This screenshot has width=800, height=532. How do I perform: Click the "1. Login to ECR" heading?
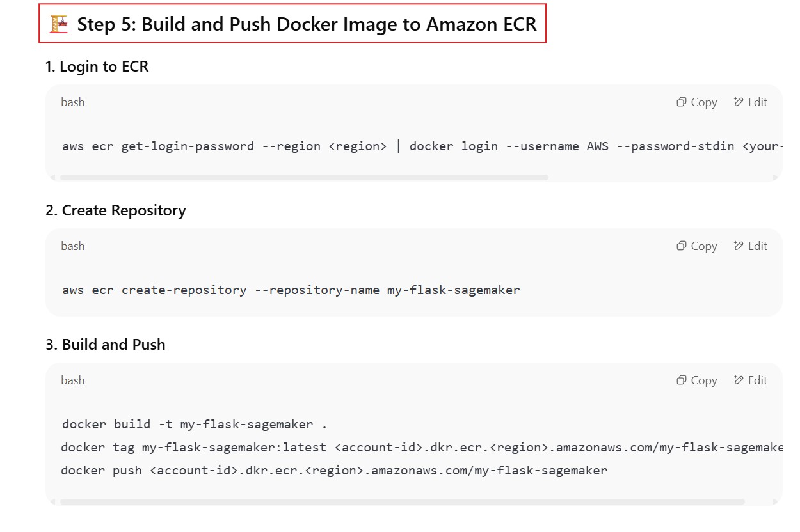click(x=97, y=66)
